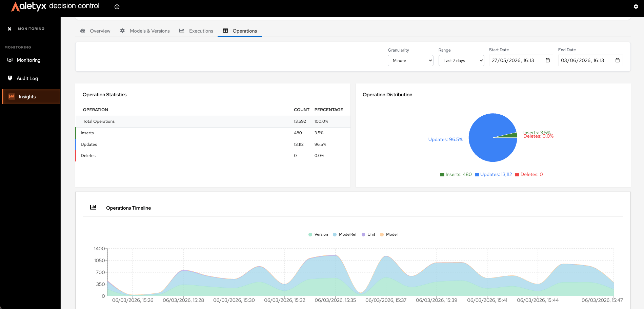Open the settings gear icon
Viewport: 644px width, 309px height.
pyautogui.click(x=636, y=6)
